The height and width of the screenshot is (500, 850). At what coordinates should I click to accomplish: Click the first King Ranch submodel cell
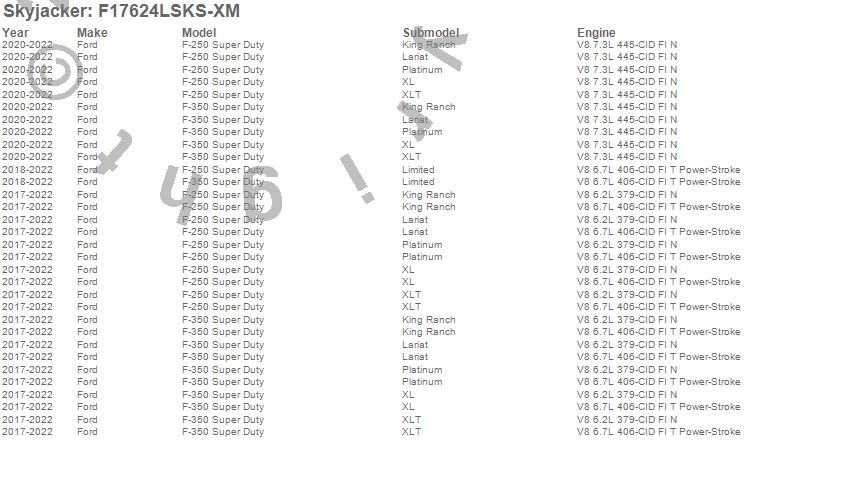click(x=428, y=45)
